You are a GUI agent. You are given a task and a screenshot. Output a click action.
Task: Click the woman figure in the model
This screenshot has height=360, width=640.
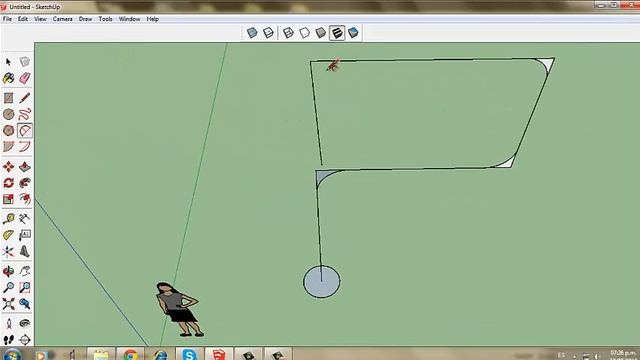pos(179,309)
